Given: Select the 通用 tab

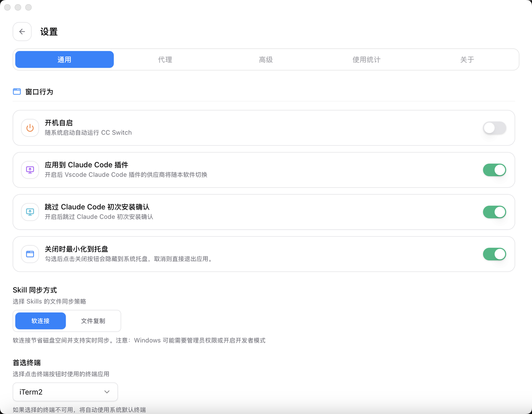Looking at the screenshot, I should 64,60.
